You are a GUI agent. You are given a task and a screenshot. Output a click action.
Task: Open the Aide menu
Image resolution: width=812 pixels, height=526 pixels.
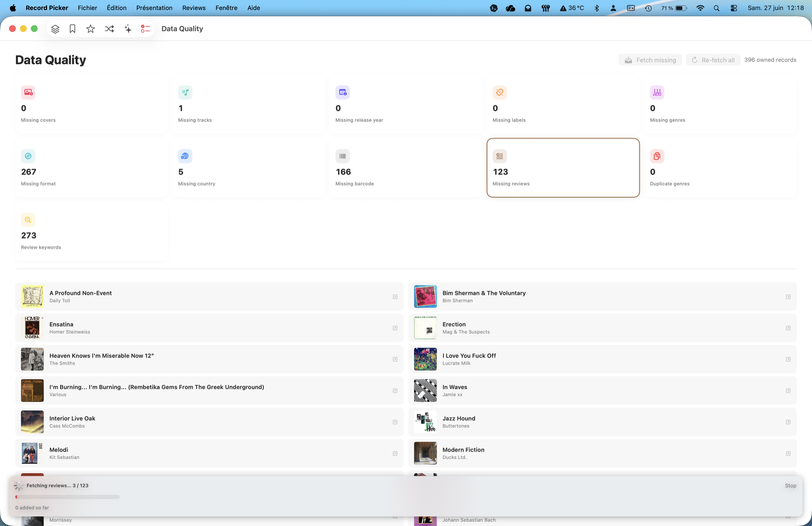point(254,8)
